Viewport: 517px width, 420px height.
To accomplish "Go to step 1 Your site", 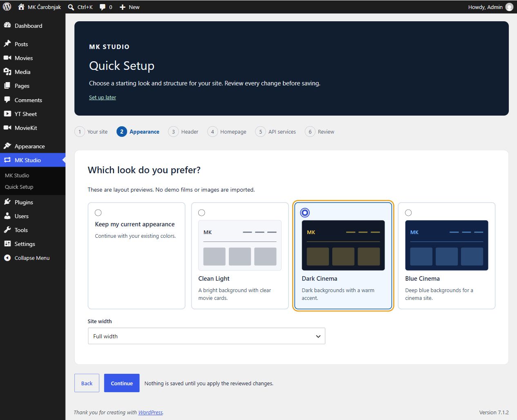I will (x=91, y=132).
